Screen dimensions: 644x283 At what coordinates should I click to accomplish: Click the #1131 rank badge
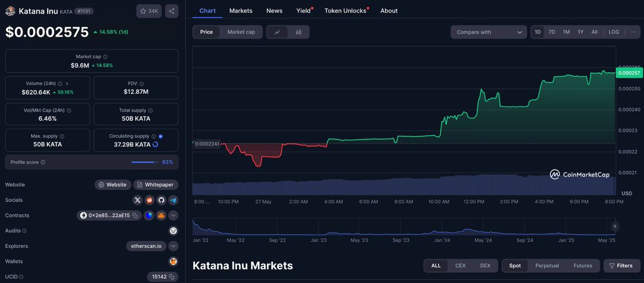point(85,11)
